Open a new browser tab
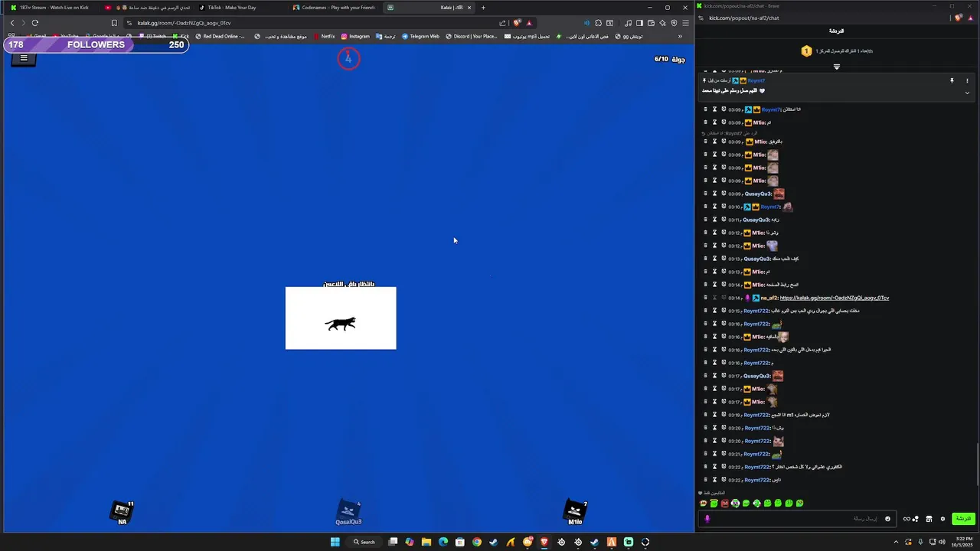The width and height of the screenshot is (980, 551). click(x=483, y=8)
